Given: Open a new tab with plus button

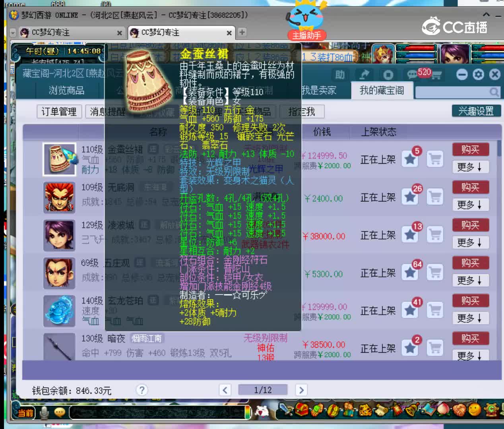Looking at the screenshot, I should coord(242,32).
